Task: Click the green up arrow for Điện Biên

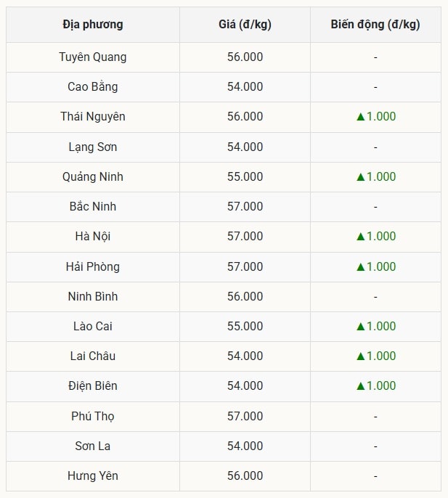Action: click(x=359, y=386)
